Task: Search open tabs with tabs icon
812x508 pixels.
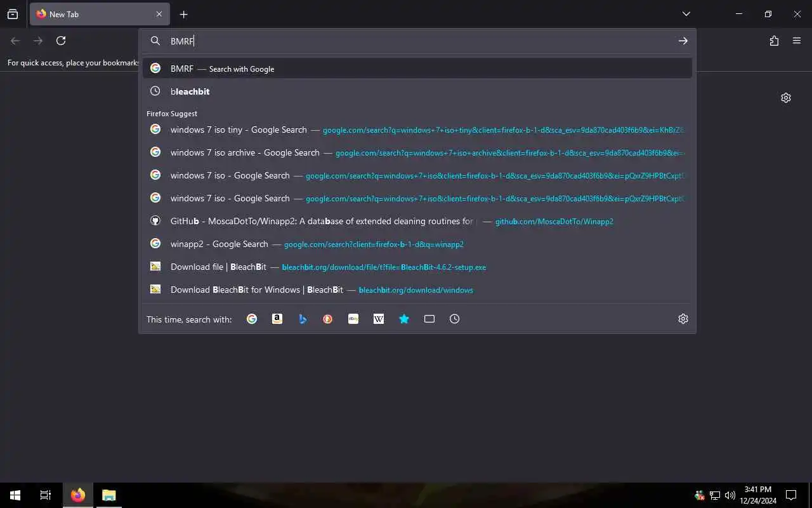Action: (429, 319)
